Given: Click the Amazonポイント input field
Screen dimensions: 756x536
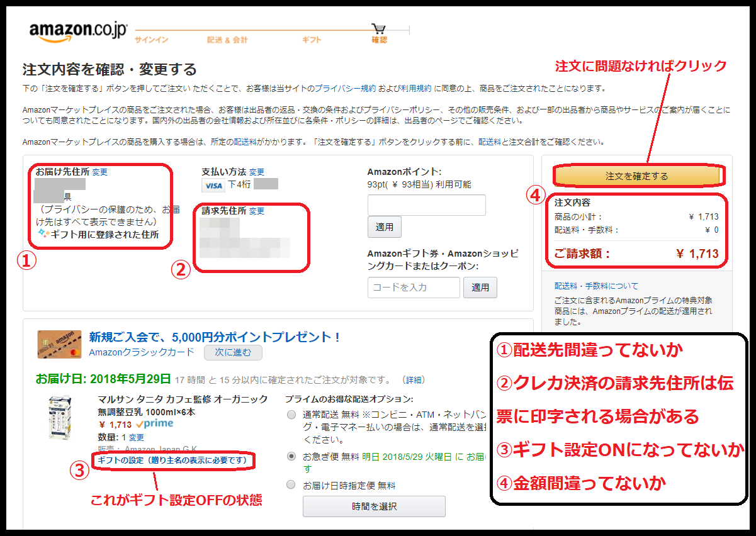Looking at the screenshot, I should [x=426, y=205].
